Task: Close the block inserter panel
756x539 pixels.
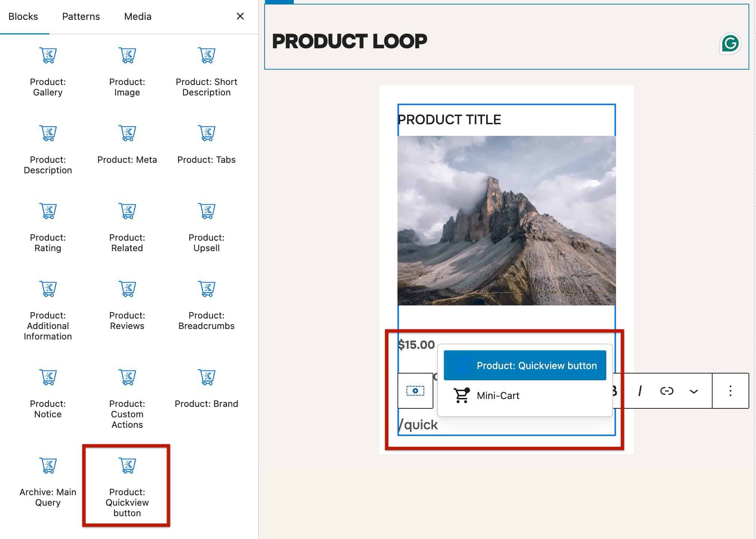Action: [x=240, y=16]
